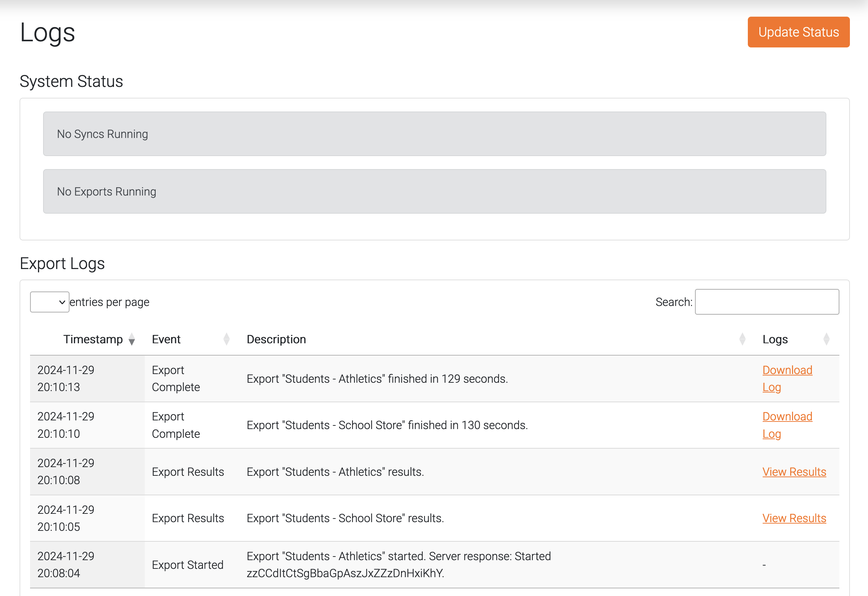The width and height of the screenshot is (868, 596).
Task: Select timestamp 2024-11-29 20:10:05
Action: (x=66, y=518)
